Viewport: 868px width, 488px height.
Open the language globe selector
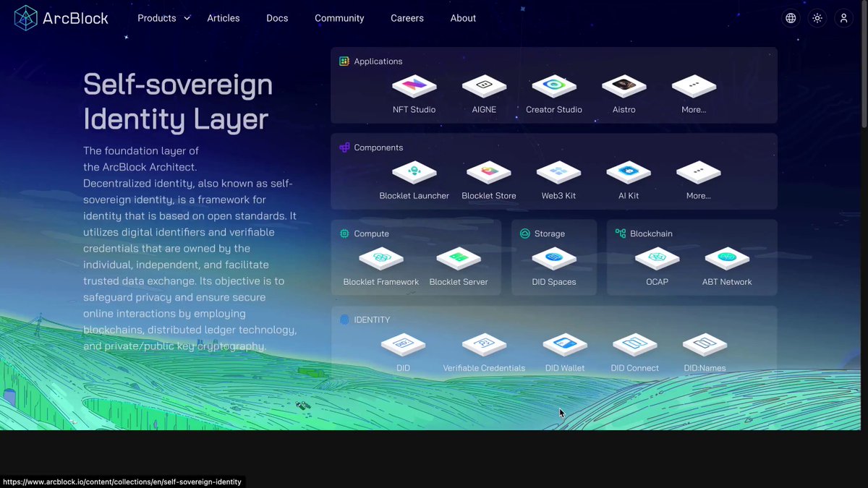791,18
